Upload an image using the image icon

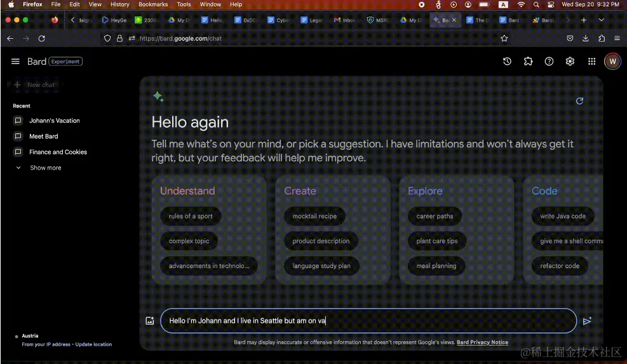[149, 321]
